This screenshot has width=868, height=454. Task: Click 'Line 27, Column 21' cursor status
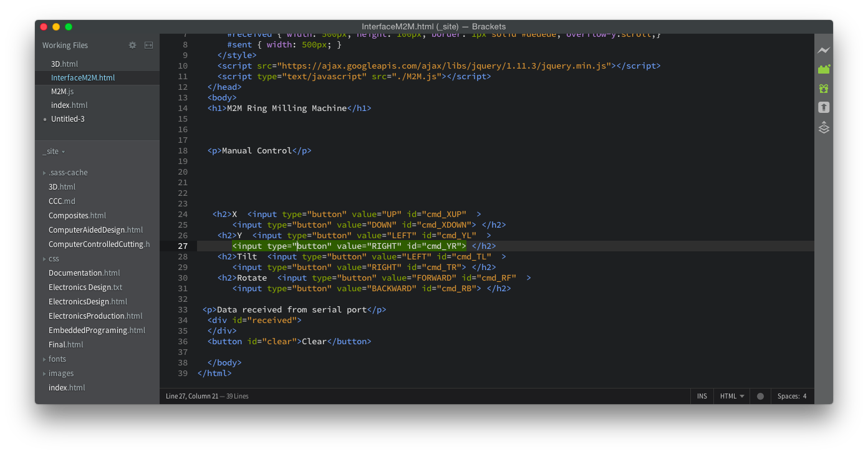[x=192, y=396]
